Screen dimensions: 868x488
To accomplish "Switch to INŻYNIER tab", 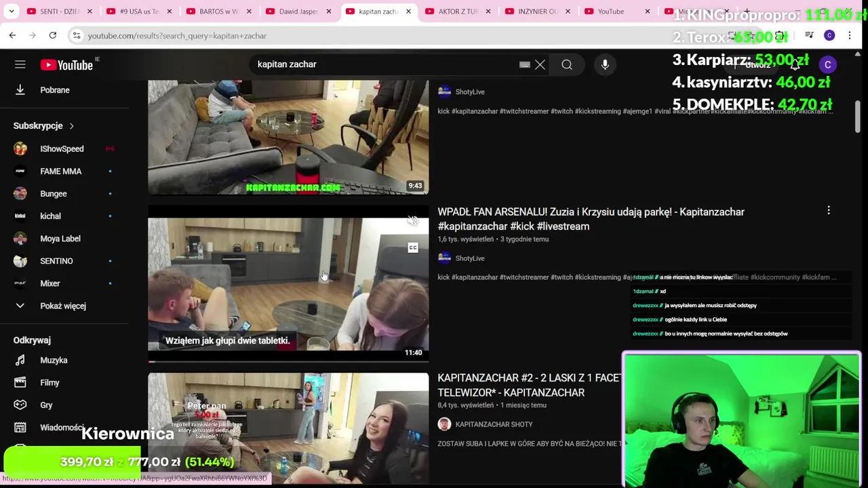I will (x=537, y=12).
